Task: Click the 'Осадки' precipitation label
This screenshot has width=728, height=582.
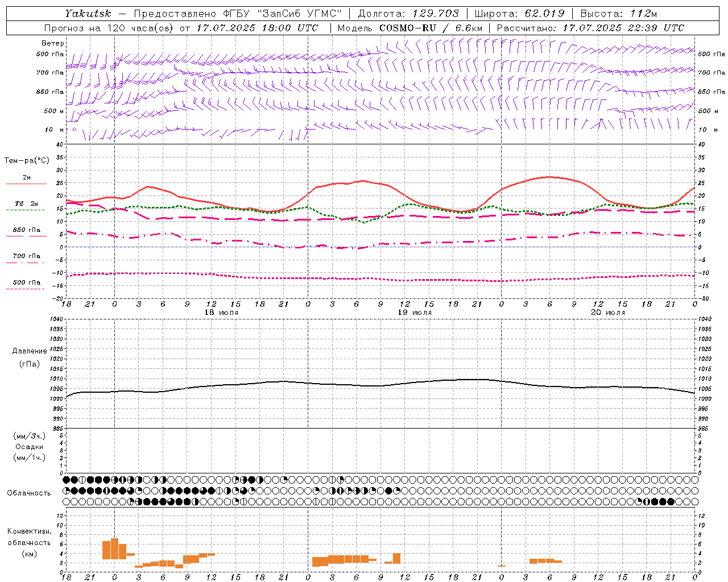Action: (30, 447)
